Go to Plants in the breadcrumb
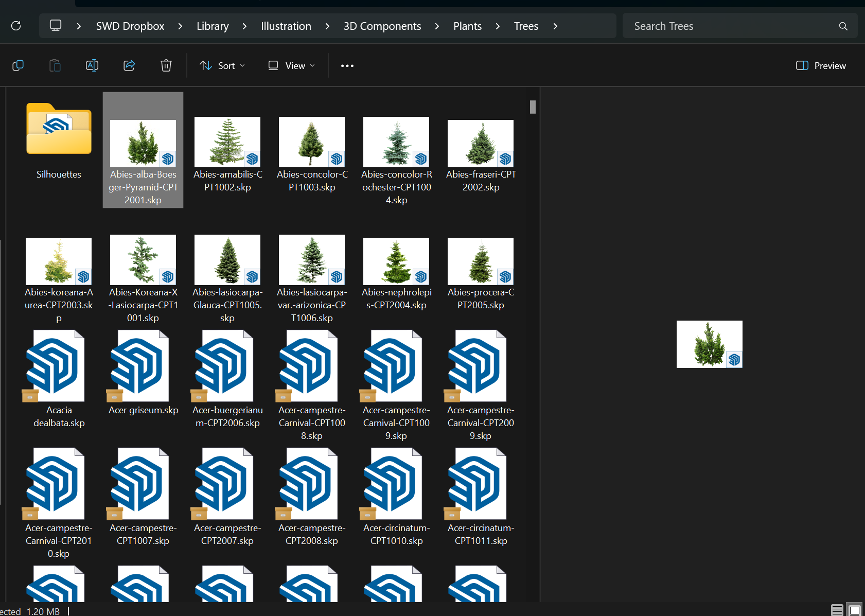This screenshot has height=616, width=865. [467, 26]
